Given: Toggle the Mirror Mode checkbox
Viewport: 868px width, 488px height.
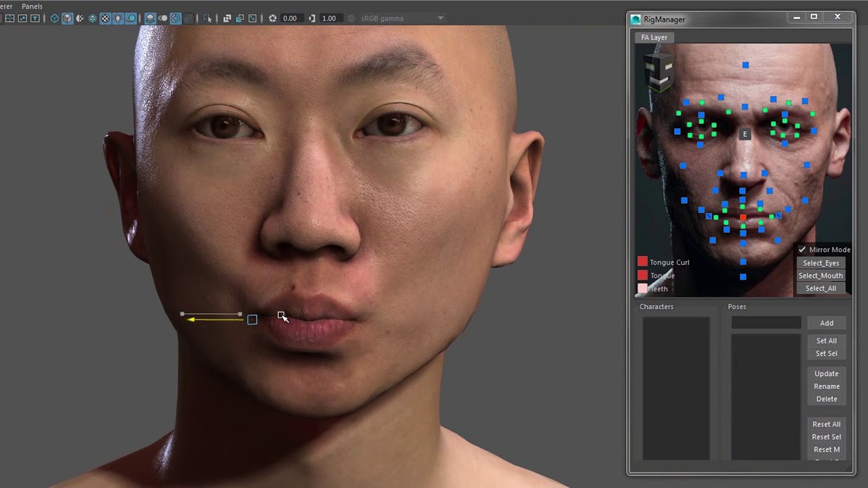Looking at the screenshot, I should pos(802,249).
